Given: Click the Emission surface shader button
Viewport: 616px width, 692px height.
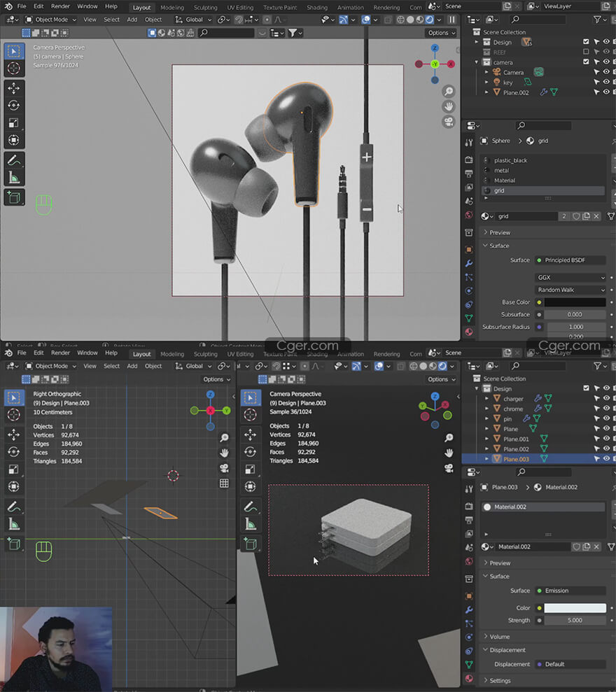Looking at the screenshot, I should click(x=570, y=591).
